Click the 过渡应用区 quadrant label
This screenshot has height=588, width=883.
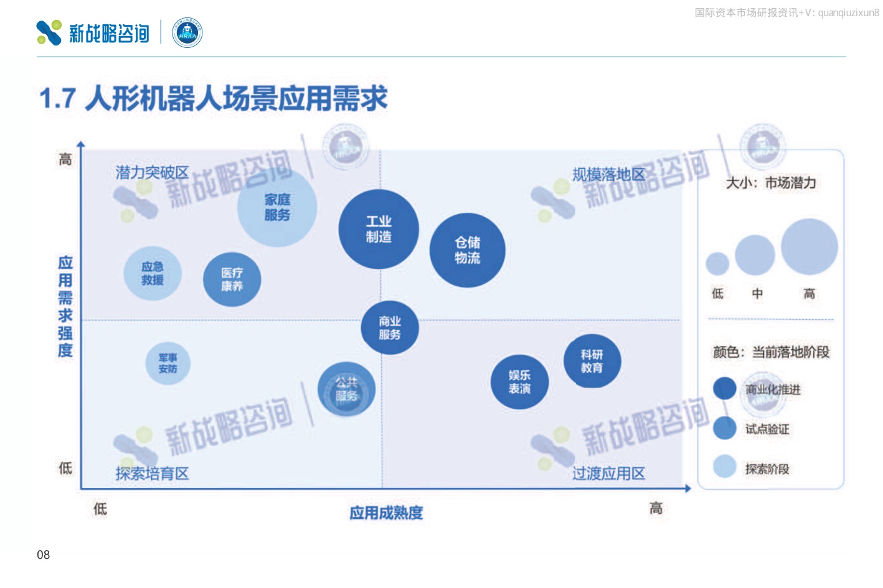[x=609, y=474]
